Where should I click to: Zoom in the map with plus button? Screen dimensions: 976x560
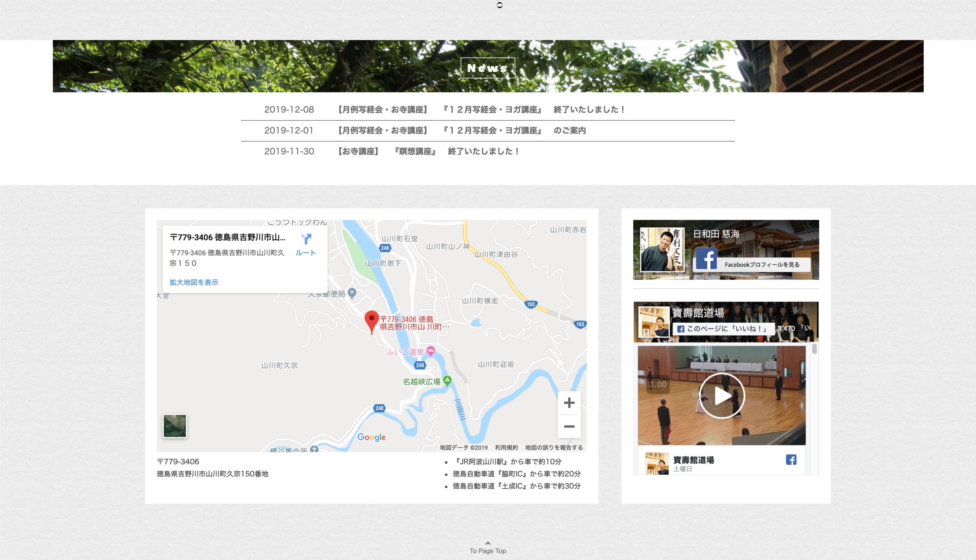tap(569, 403)
